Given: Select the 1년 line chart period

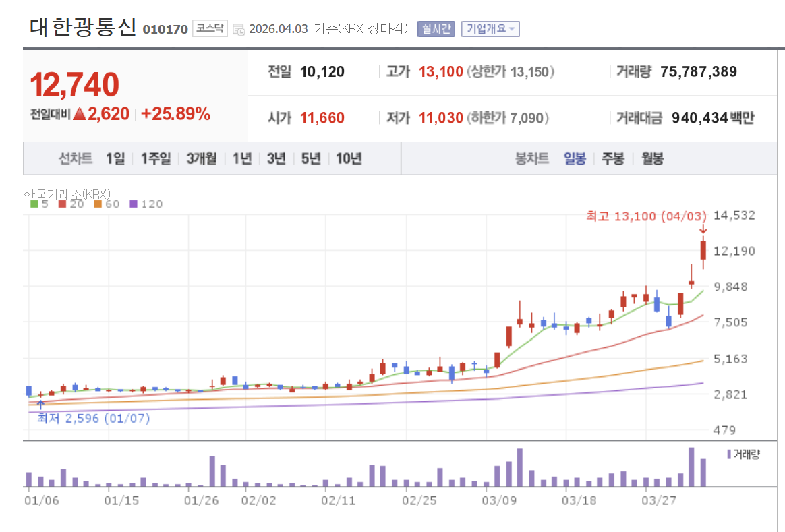Looking at the screenshot, I should click(242, 158).
